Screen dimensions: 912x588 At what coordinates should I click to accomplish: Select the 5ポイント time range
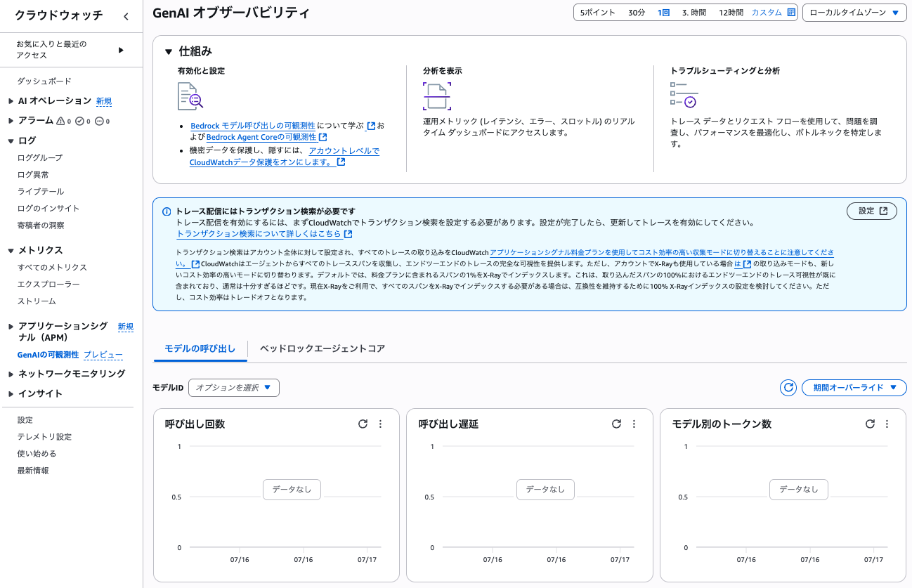click(598, 13)
